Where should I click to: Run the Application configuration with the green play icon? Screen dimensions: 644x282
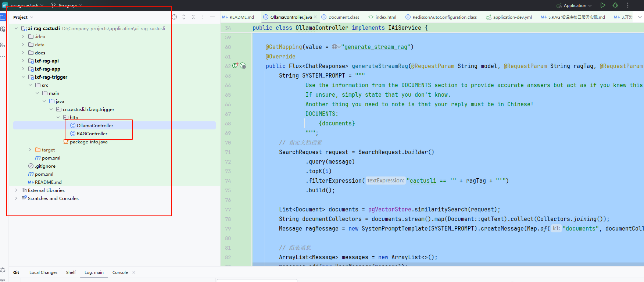(x=603, y=5)
